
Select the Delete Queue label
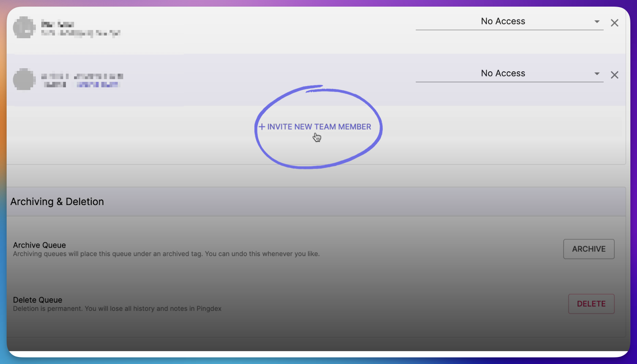pyautogui.click(x=37, y=300)
